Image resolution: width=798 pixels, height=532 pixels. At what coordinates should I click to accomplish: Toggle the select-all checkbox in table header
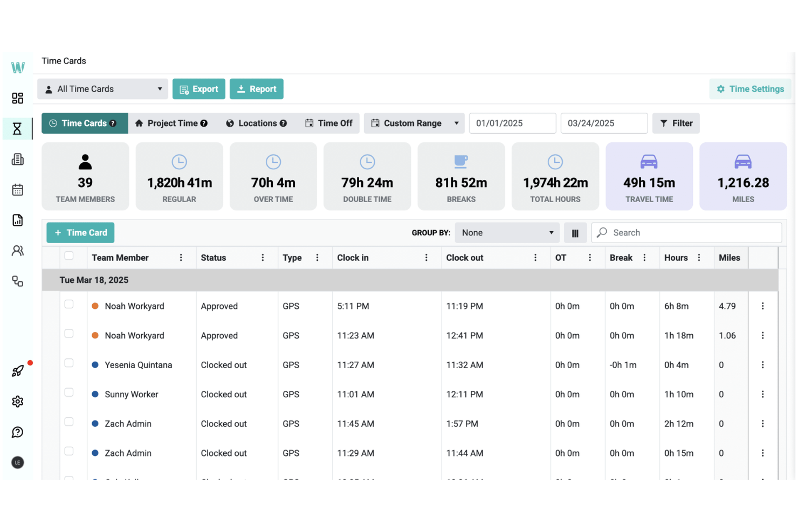point(69,256)
